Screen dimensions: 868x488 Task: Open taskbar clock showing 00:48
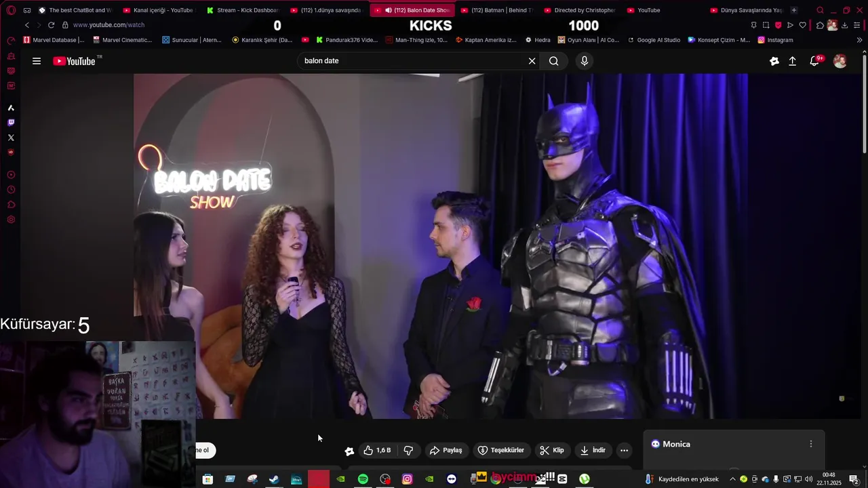point(829,479)
